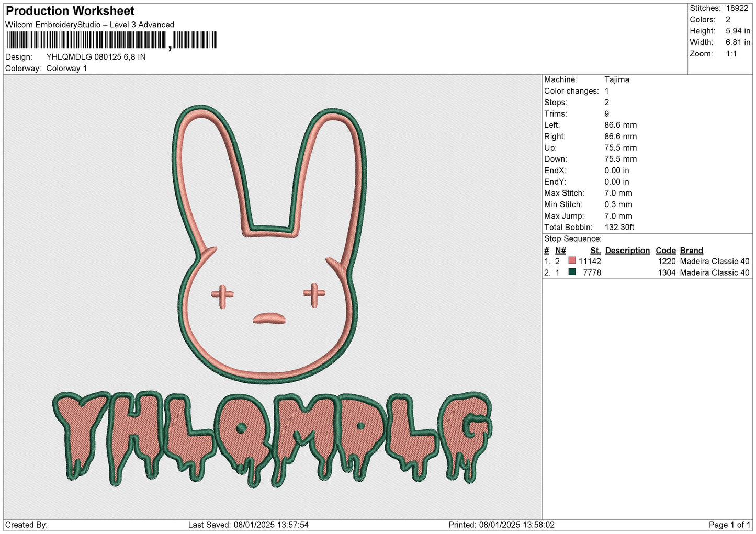Click stitch count 11142 in stop row 1
The height and width of the screenshot is (534, 756).
click(x=590, y=261)
